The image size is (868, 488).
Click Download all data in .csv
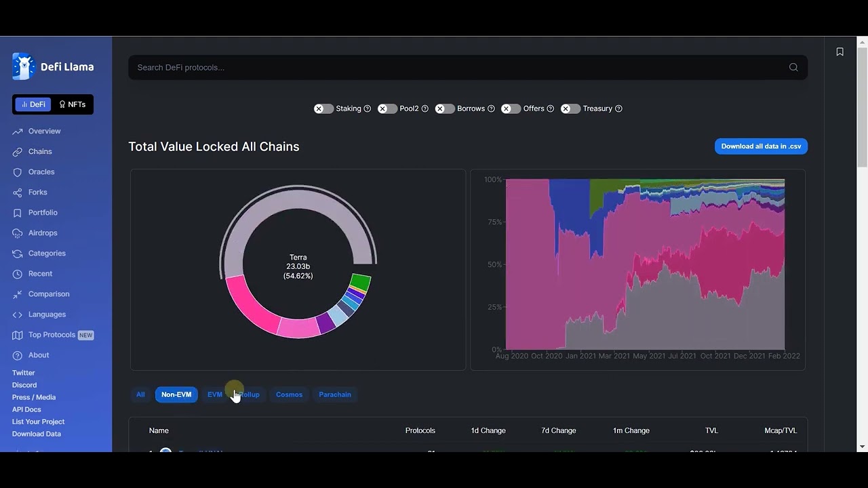coord(761,146)
